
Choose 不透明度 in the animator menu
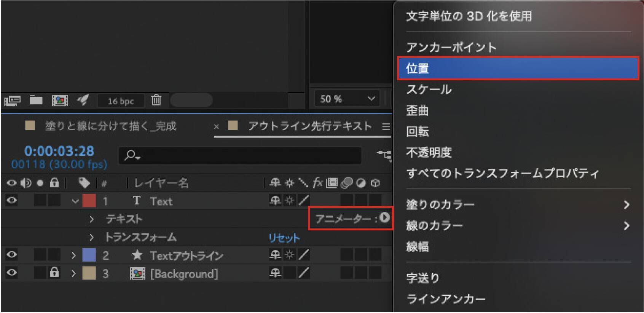[x=429, y=152]
